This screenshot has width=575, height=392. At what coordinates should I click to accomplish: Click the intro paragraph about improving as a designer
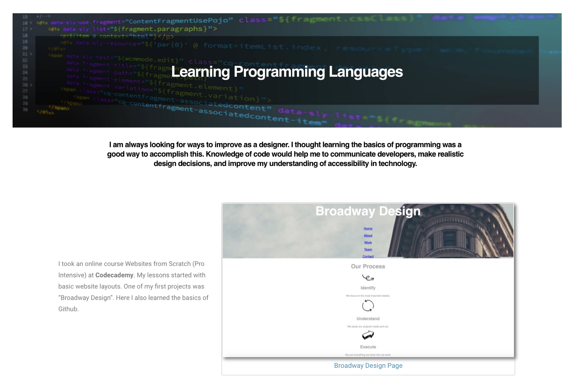pos(285,154)
